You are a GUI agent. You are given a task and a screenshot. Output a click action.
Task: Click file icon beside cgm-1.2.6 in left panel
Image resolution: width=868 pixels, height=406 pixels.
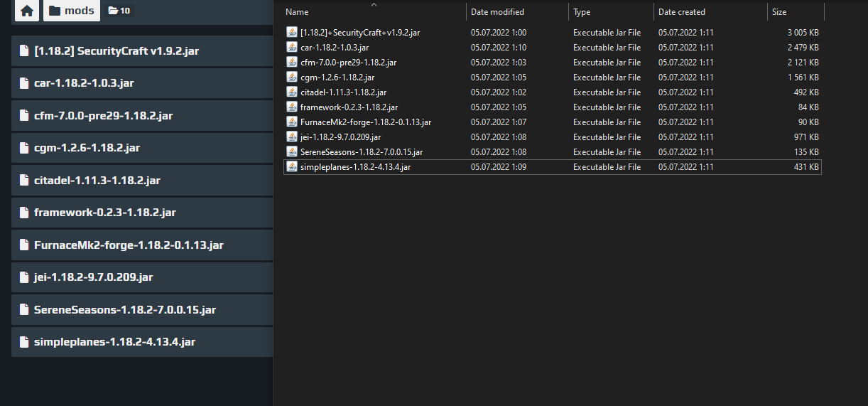click(x=24, y=148)
